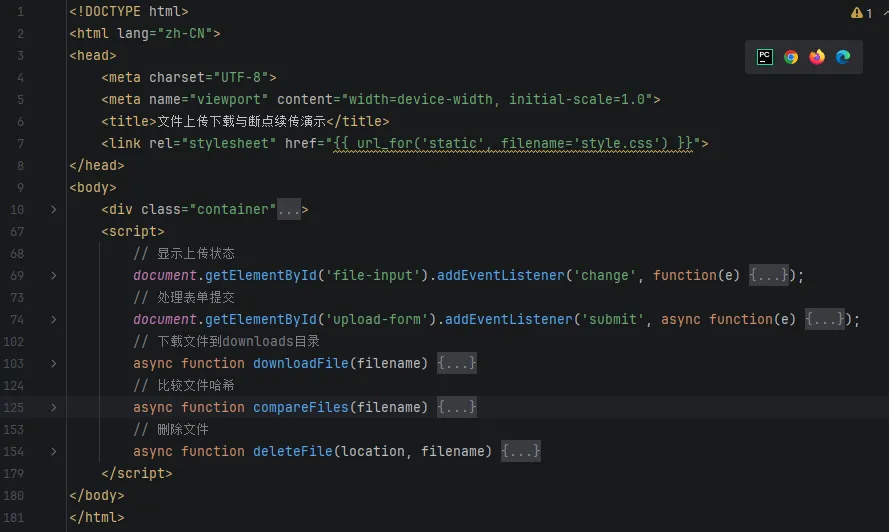Viewport: 889px width, 532px height.
Task: Click the <!DOCTYPE html> declaration
Action: pos(129,11)
